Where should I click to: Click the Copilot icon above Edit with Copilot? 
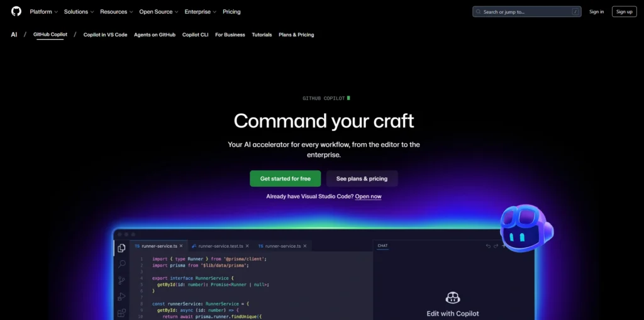(x=453, y=297)
